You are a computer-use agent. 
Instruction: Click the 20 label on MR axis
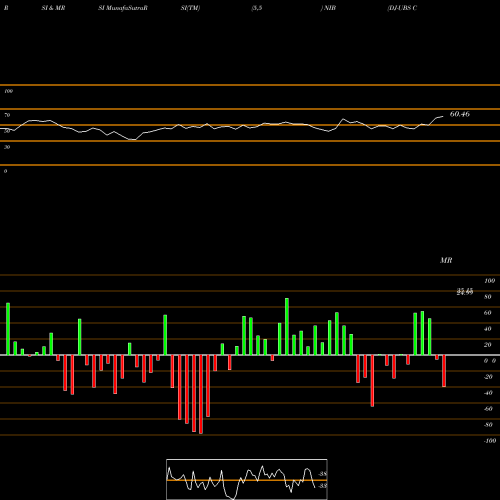tap(488, 345)
